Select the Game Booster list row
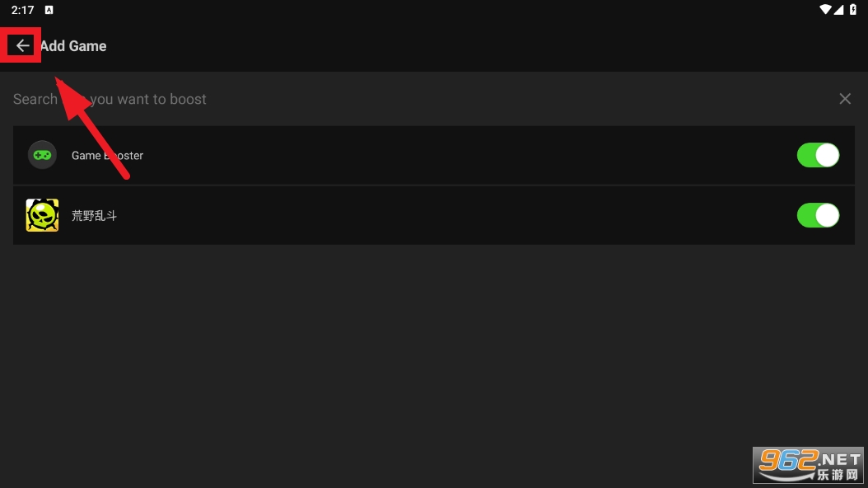Image resolution: width=868 pixels, height=488 pixels. pos(434,156)
